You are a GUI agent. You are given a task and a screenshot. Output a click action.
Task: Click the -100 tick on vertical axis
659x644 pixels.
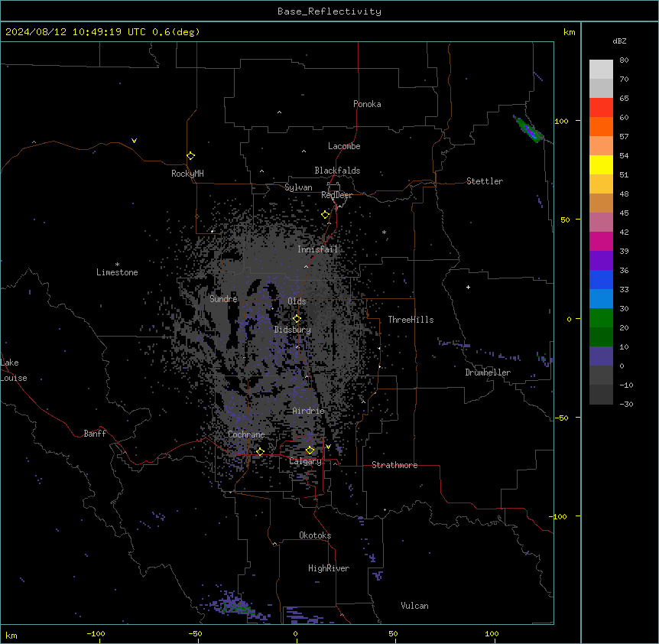(559, 516)
